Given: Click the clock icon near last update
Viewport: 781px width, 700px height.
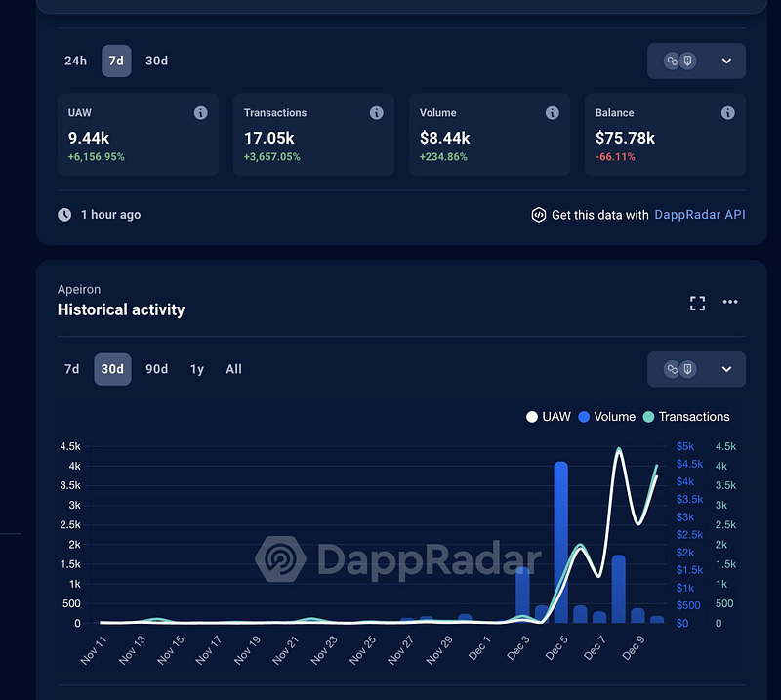Looking at the screenshot, I should (x=64, y=215).
